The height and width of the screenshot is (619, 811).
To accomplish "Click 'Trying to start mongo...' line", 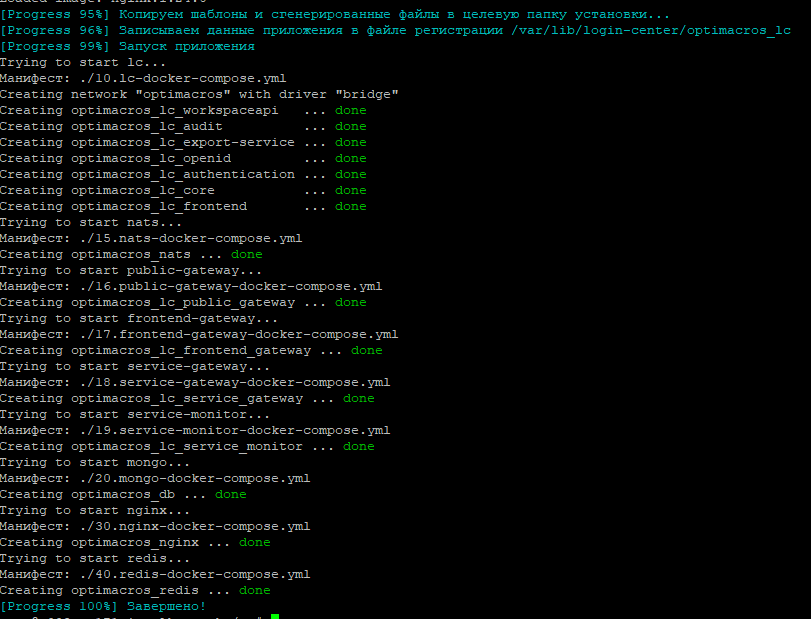I will click(95, 463).
